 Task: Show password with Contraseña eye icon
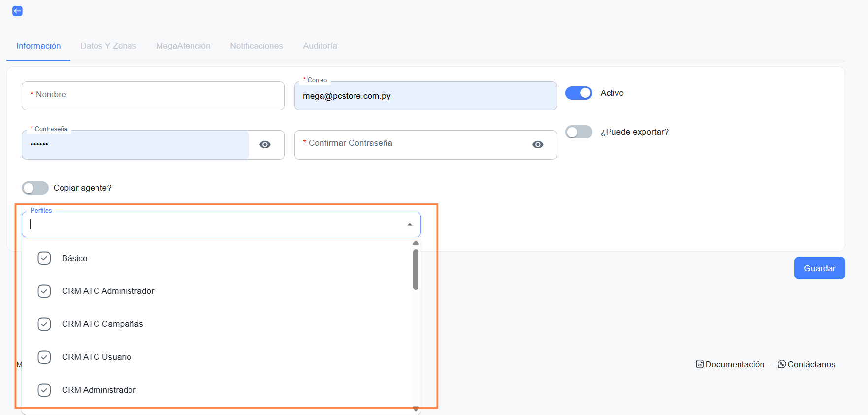coord(265,144)
